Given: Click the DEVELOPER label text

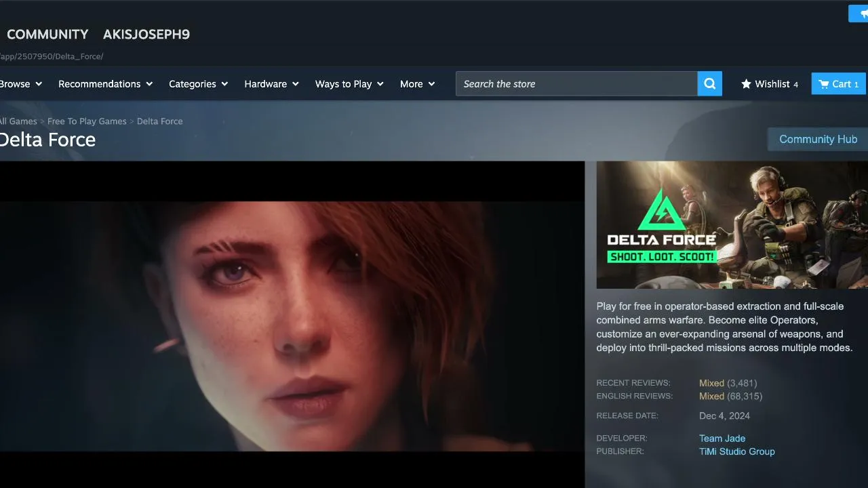Looking at the screenshot, I should 622,439.
